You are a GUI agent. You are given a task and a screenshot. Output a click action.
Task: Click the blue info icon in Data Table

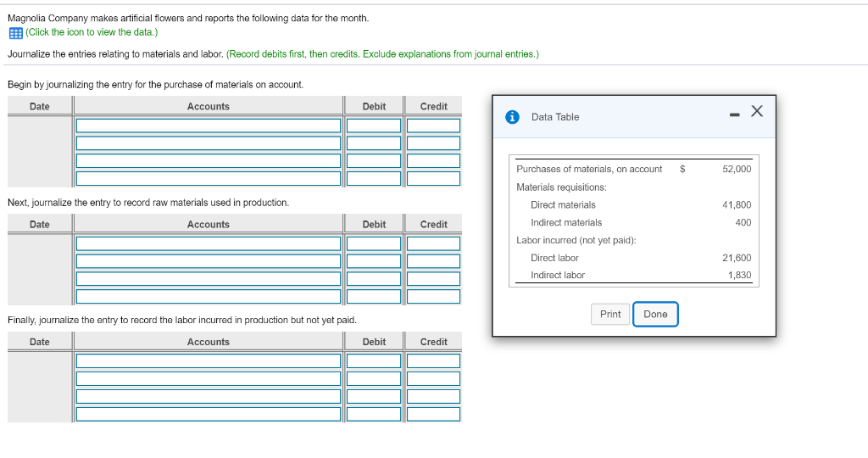point(512,117)
